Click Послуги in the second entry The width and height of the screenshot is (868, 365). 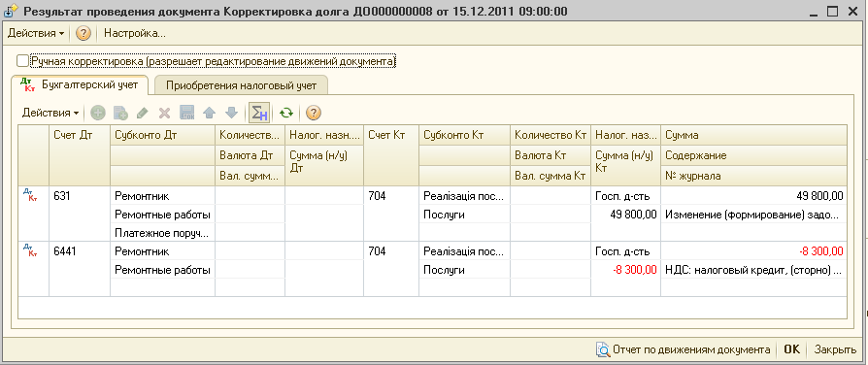point(464,270)
